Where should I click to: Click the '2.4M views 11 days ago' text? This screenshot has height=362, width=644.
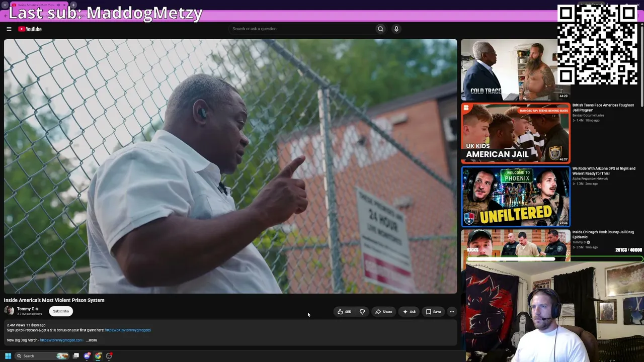click(26, 325)
